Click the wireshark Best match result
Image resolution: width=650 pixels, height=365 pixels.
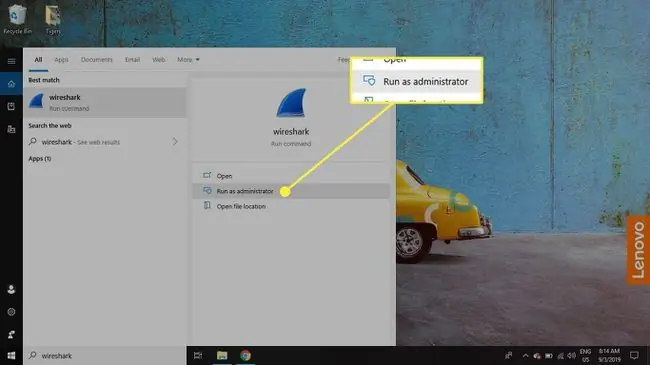pos(105,102)
